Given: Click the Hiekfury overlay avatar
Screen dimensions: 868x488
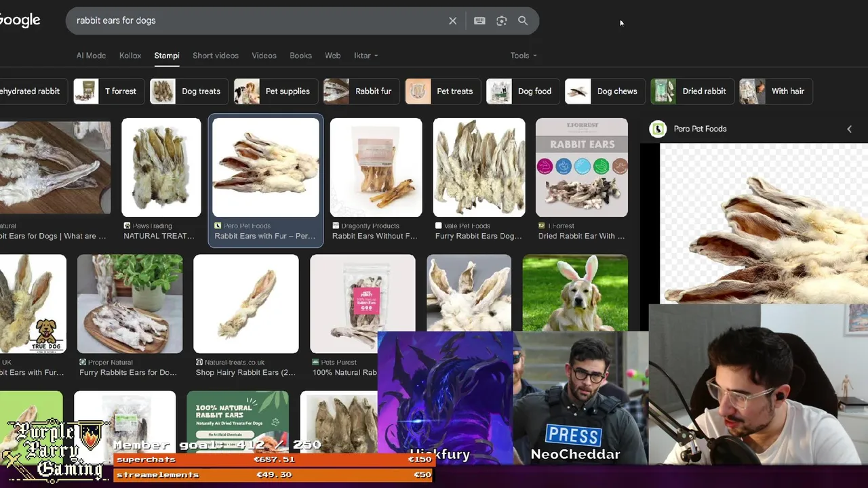Looking at the screenshot, I should (445, 396).
